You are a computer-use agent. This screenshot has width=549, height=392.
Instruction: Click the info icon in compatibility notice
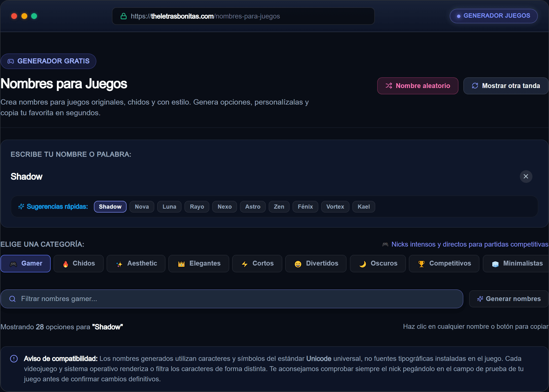pyautogui.click(x=14, y=359)
